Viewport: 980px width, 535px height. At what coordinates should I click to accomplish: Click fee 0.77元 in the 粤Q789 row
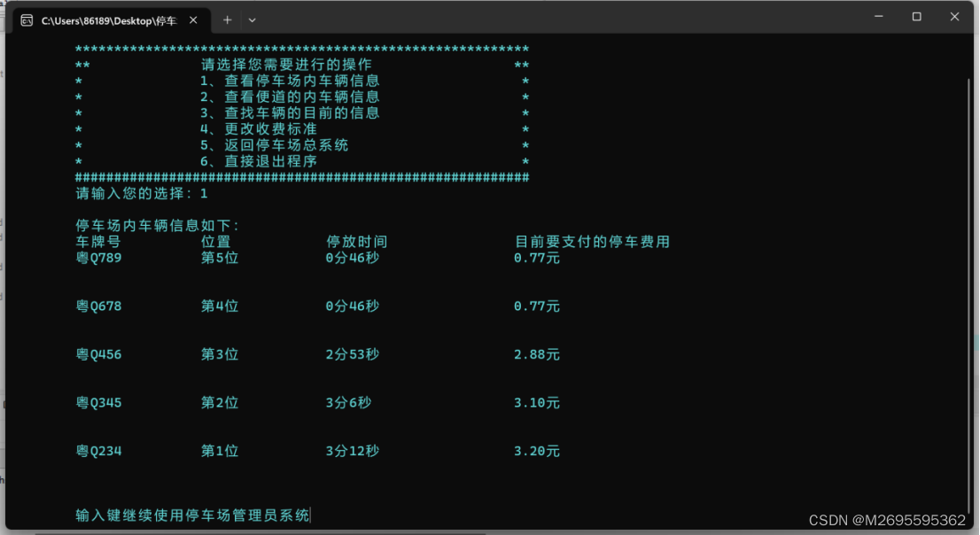click(537, 258)
